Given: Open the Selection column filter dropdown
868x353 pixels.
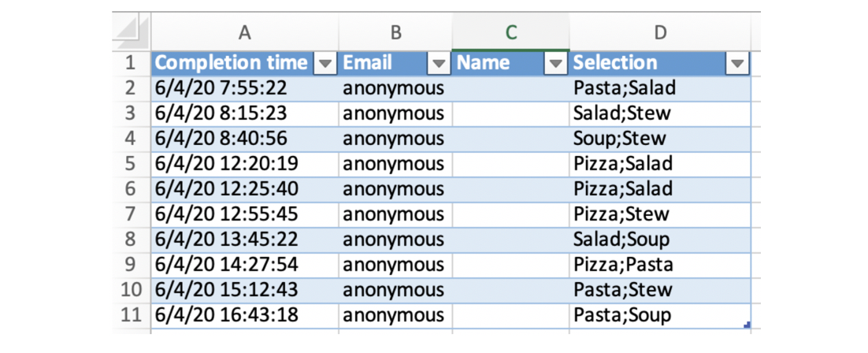Looking at the screenshot, I should 738,64.
